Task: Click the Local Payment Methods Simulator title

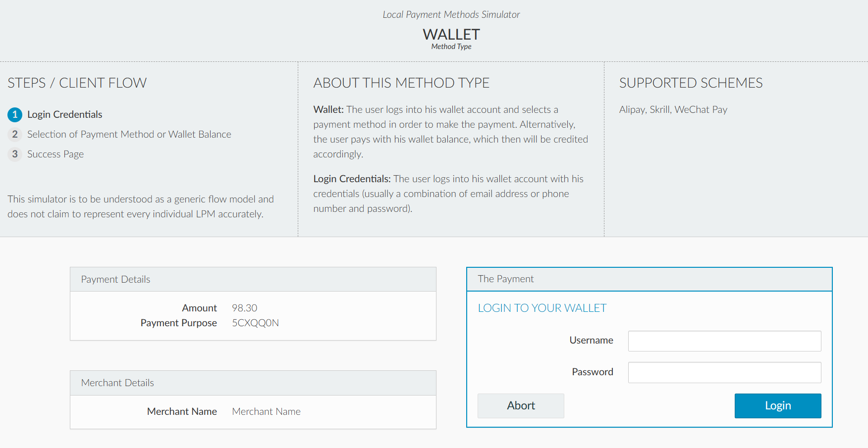Action: click(x=451, y=14)
